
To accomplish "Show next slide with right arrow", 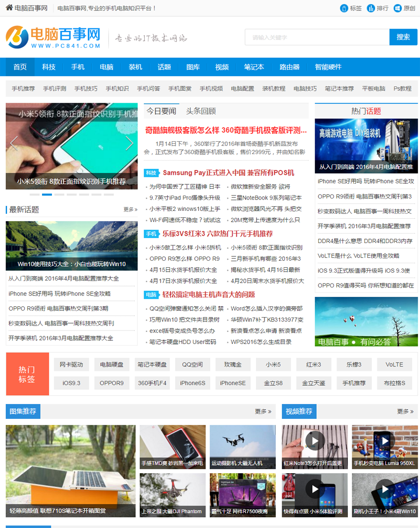I will click(x=129, y=143).
